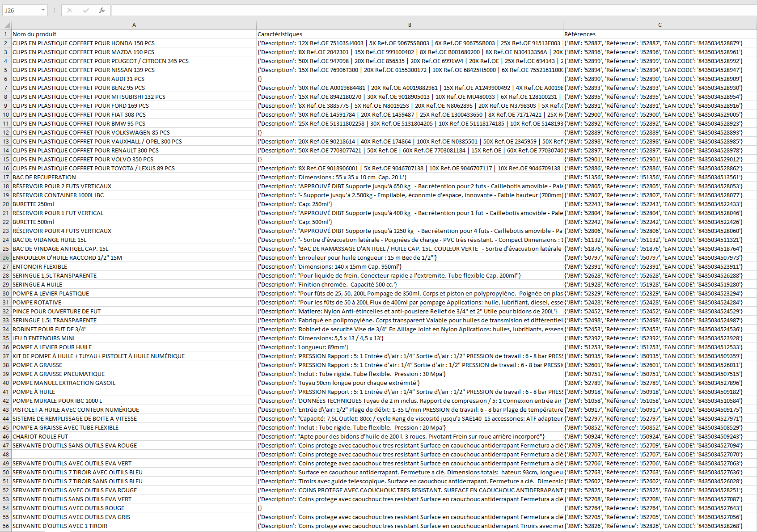The height and width of the screenshot is (532, 757).
Task: Select cell 'POMPE MURALE POUR IBC 1000 L'
Action: tap(134, 401)
